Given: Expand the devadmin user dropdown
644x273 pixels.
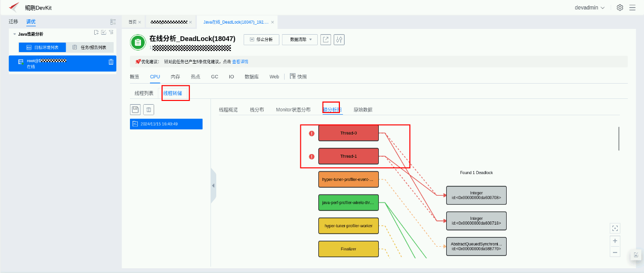Looking at the screenshot, I should click(x=590, y=7).
